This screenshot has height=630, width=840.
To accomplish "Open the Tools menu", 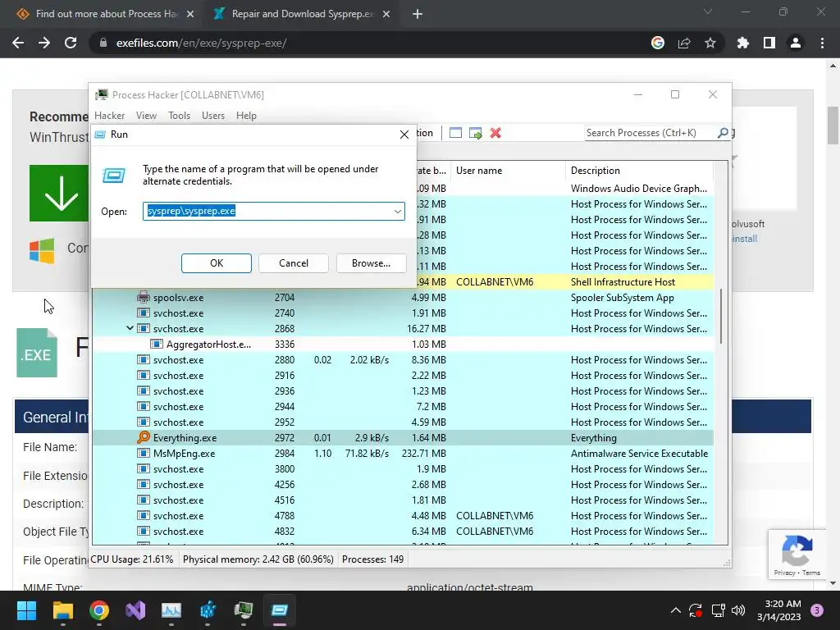I will coord(179,116).
